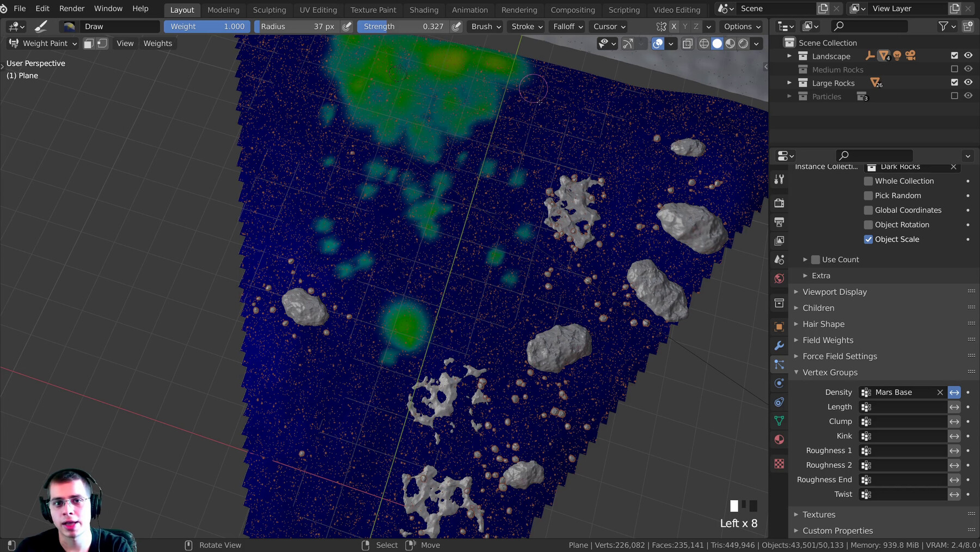Enable Pick Random checkbox
The width and height of the screenshot is (980, 552).
tap(868, 196)
